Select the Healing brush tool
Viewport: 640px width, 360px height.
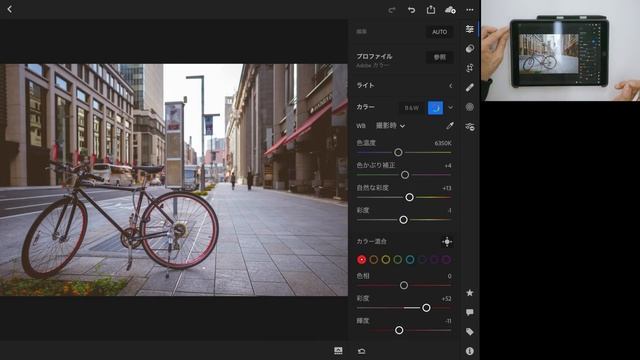coord(470,87)
